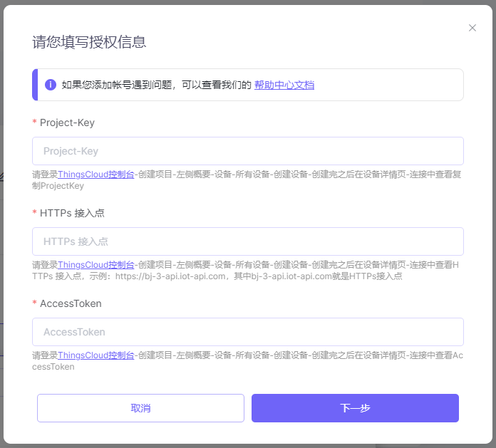The height and width of the screenshot is (448, 496).
Task: Click the info icon in the notice banner
Action: click(x=51, y=85)
